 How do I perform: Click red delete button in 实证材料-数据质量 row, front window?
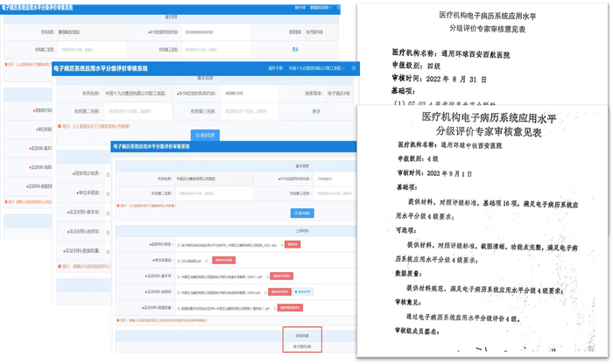[291, 308]
